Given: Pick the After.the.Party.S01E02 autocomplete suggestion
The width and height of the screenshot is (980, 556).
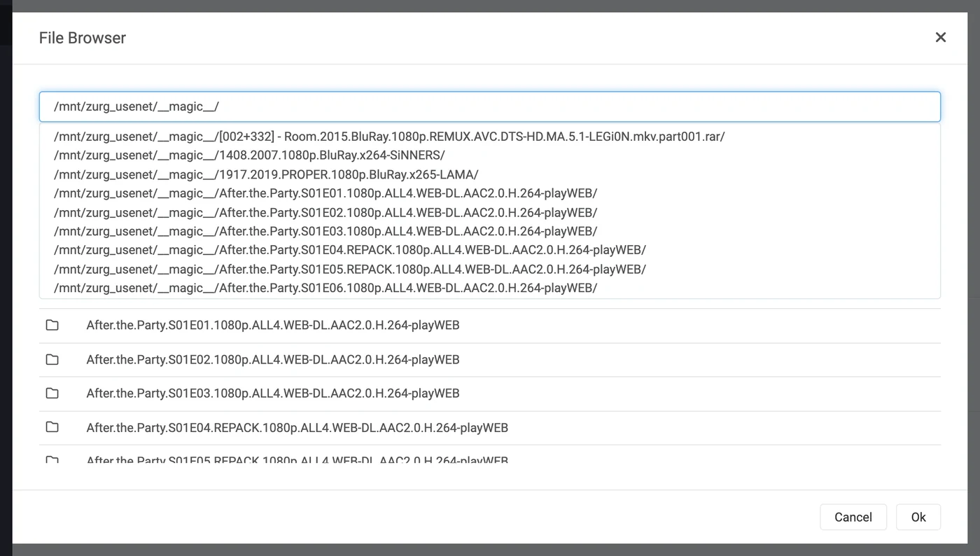Looking at the screenshot, I should pos(490,212).
